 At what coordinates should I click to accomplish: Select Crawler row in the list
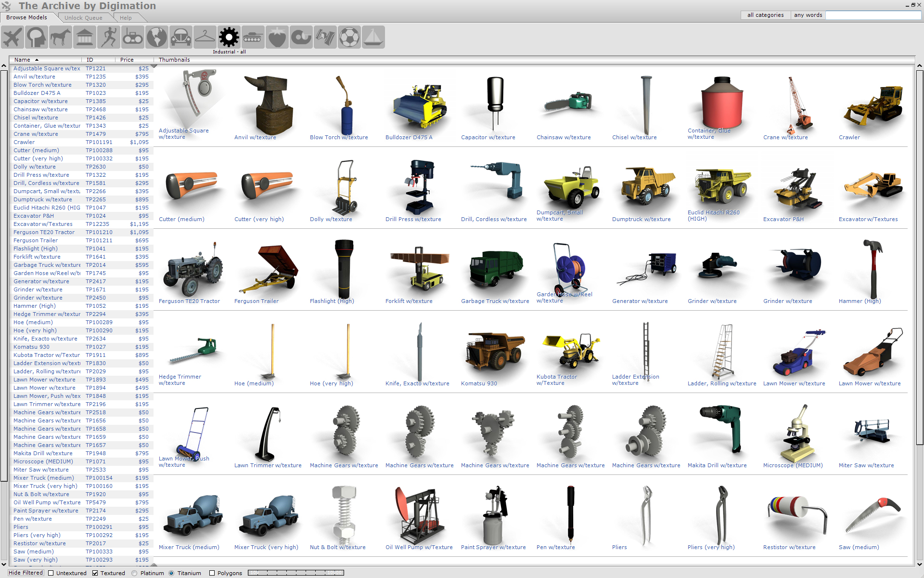click(81, 142)
